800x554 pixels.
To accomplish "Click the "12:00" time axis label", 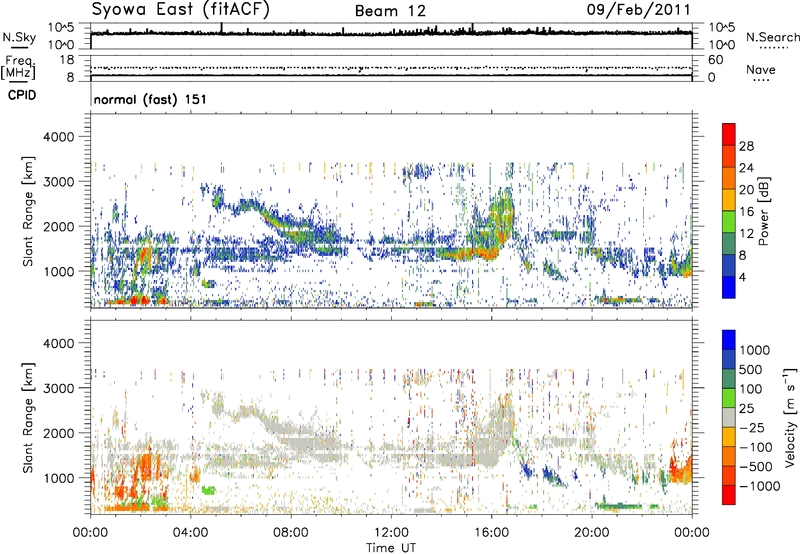I will [x=391, y=533].
